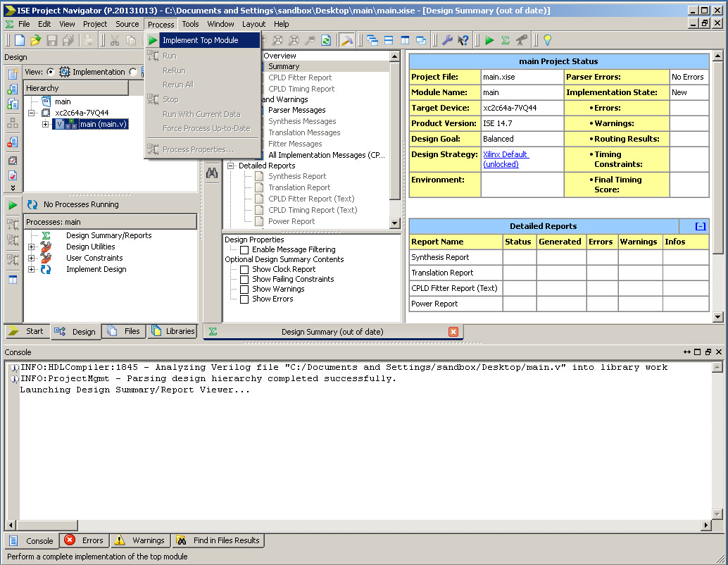Click the Hierarchy column header
Screen dimensions: 728x565
[x=76, y=88]
